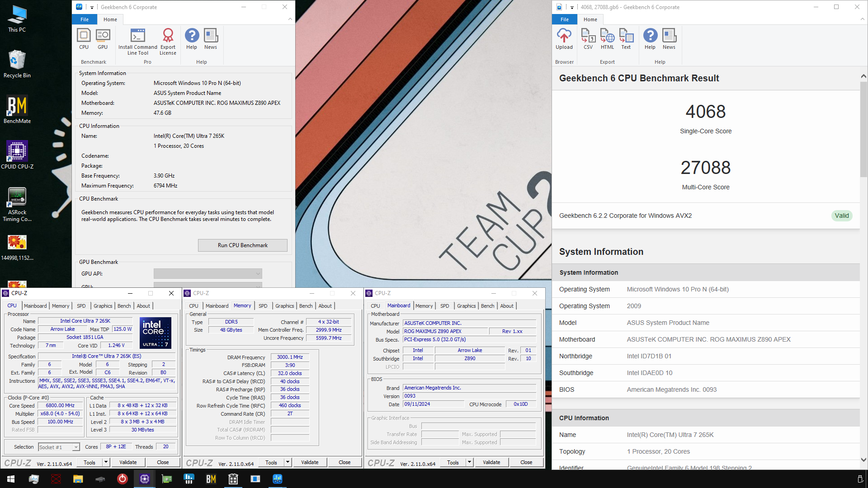Expand Tools dropdown arrow in third CPU-Z
The image size is (868, 488).
pos(469,462)
